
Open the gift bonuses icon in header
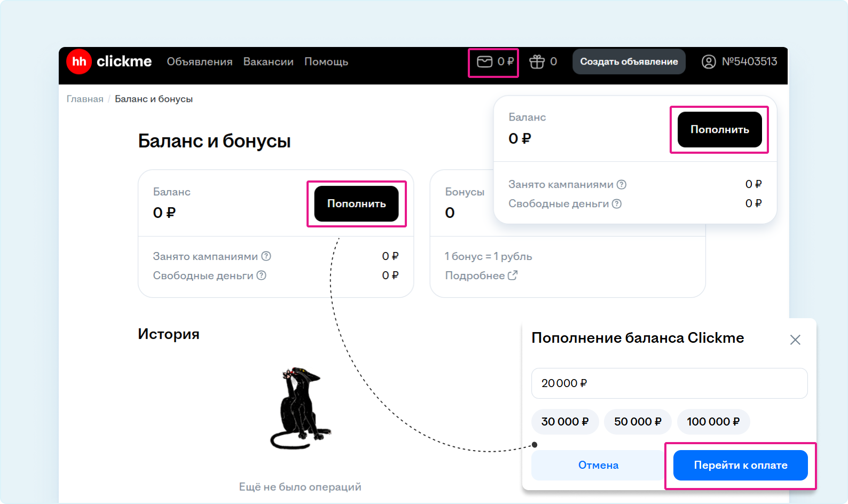coord(537,62)
